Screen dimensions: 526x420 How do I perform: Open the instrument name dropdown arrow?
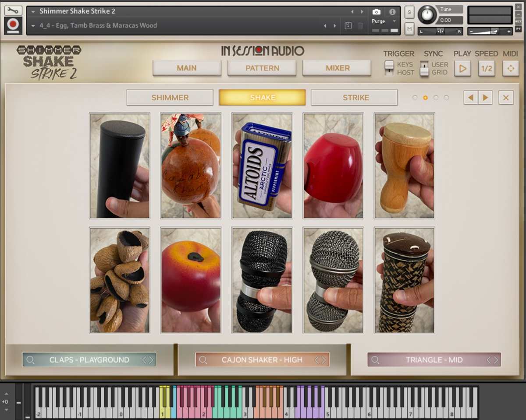point(33,11)
